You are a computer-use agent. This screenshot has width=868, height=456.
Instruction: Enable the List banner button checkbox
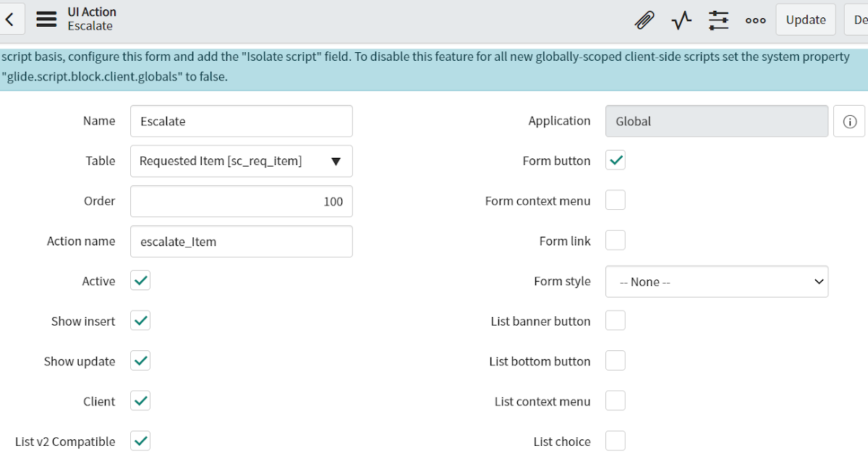click(615, 321)
